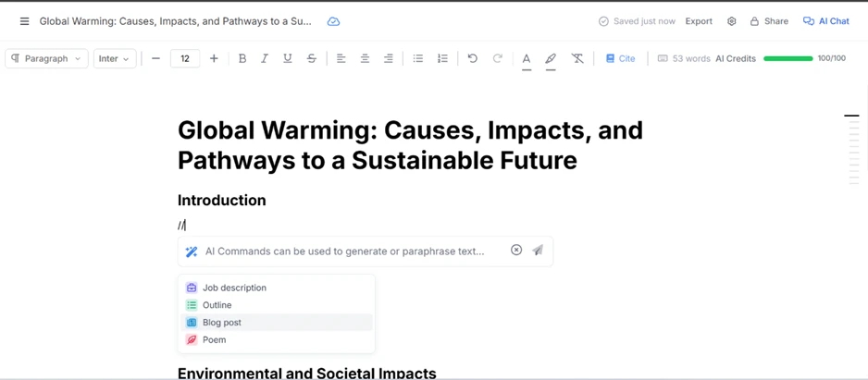This screenshot has height=380, width=868.
Task: Open the settings gear icon
Action: (x=731, y=21)
